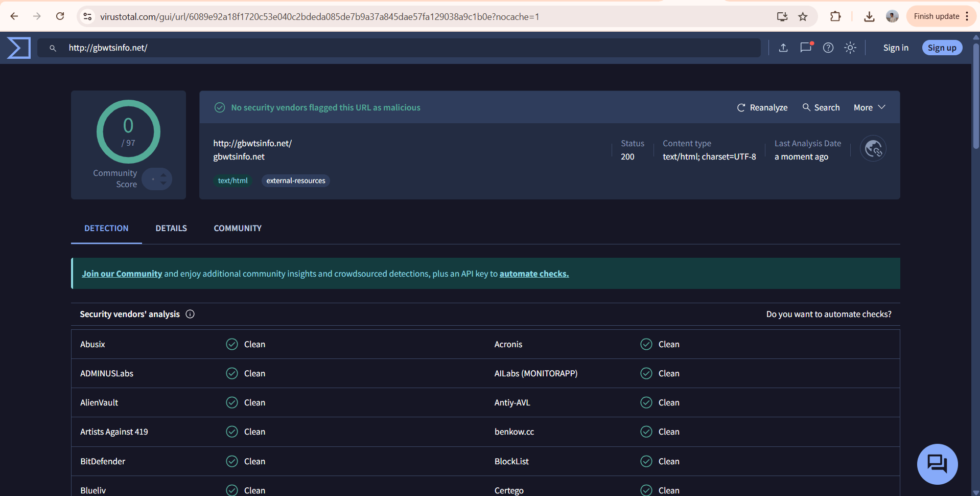The height and width of the screenshot is (496, 980).
Task: Go back in browser history
Action: (x=14, y=16)
